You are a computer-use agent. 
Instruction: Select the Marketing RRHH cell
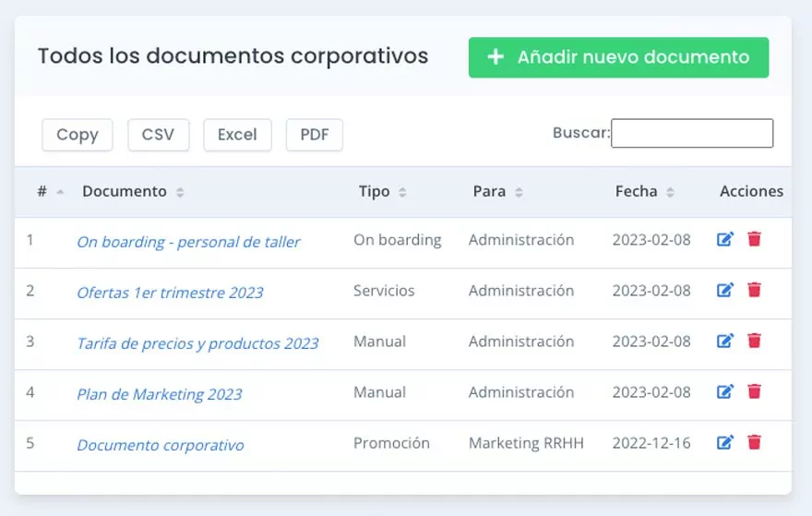coord(526,443)
